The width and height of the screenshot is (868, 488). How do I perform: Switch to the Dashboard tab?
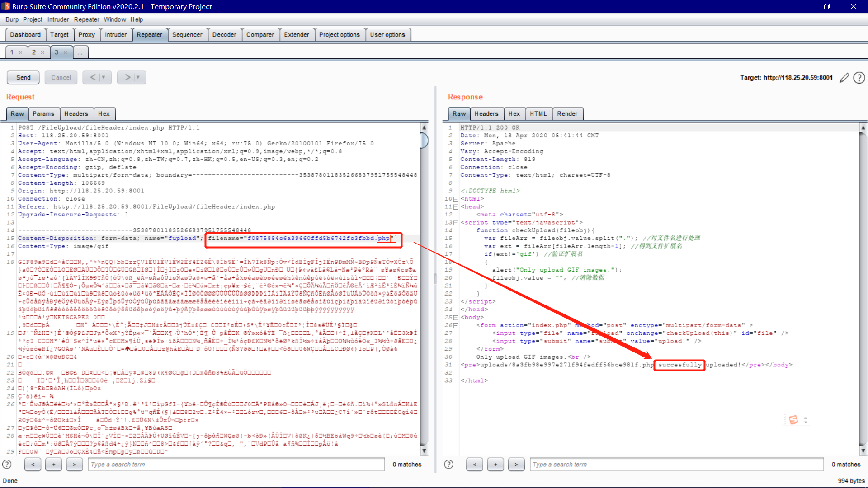tap(25, 35)
